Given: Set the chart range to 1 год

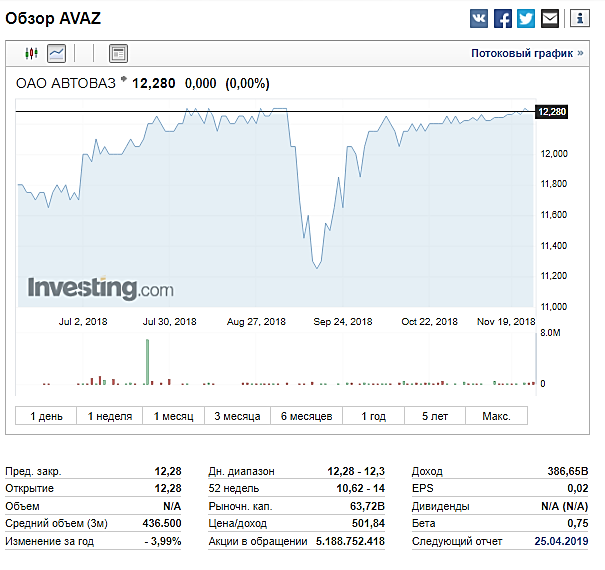Looking at the screenshot, I should 373,416.
